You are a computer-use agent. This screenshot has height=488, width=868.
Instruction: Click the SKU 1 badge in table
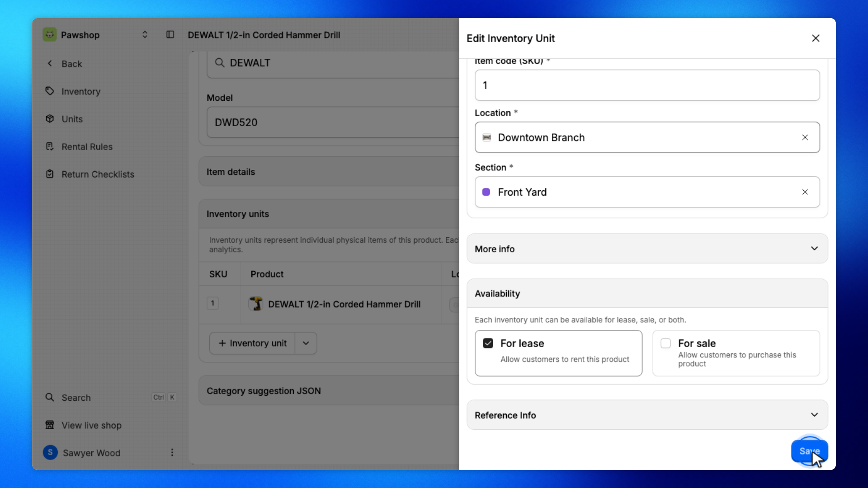click(x=212, y=303)
